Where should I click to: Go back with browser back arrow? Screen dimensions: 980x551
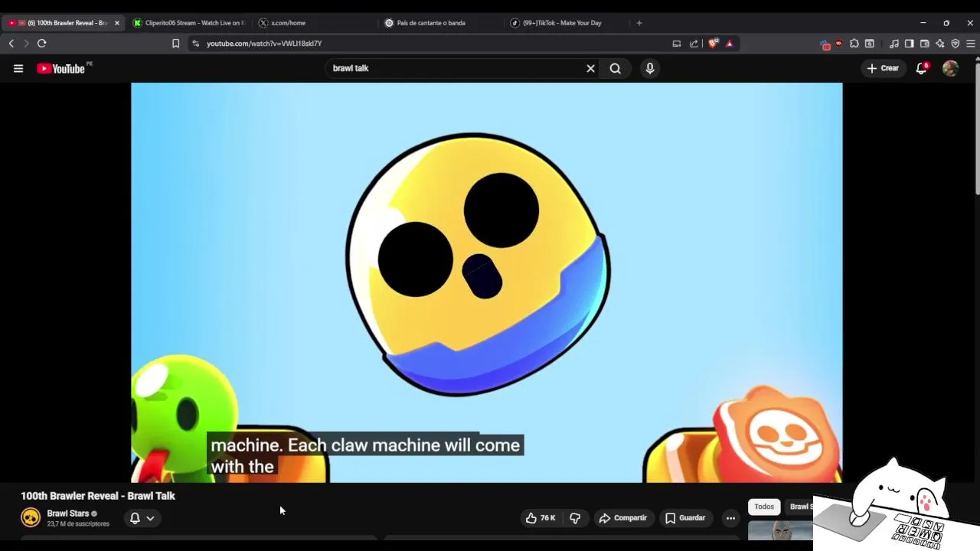tap(11, 44)
